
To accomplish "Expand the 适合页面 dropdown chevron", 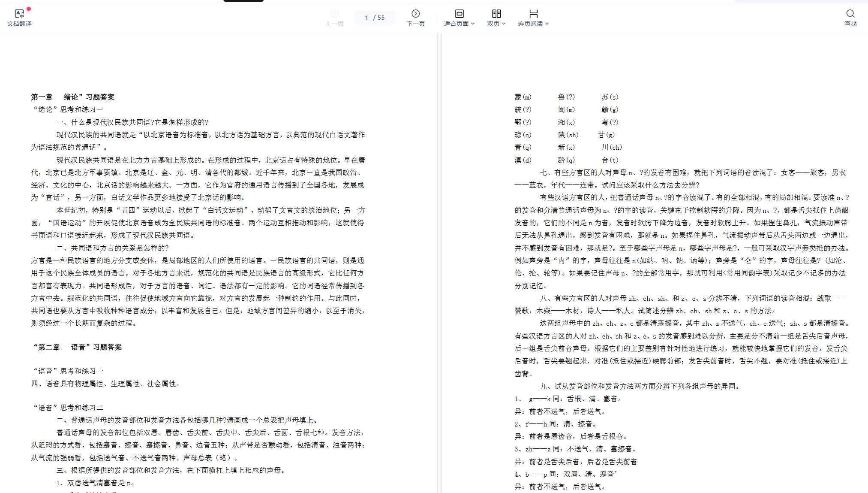I will coord(473,24).
